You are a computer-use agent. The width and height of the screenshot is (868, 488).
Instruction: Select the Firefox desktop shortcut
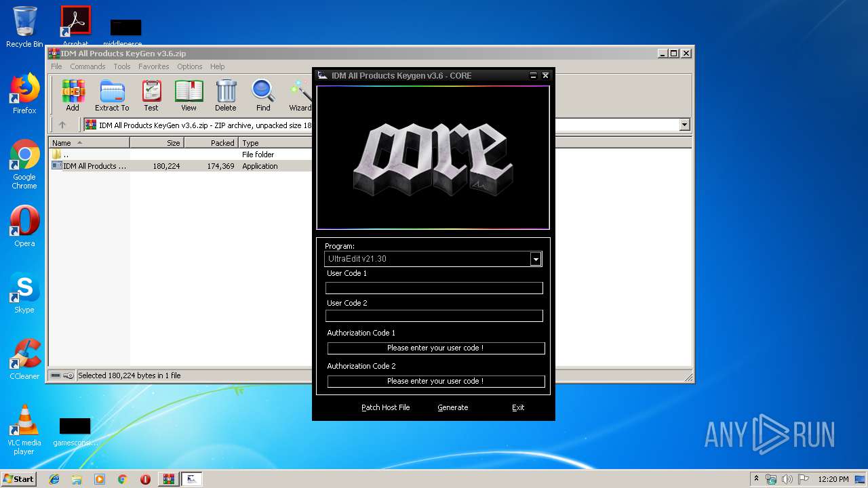(x=24, y=94)
